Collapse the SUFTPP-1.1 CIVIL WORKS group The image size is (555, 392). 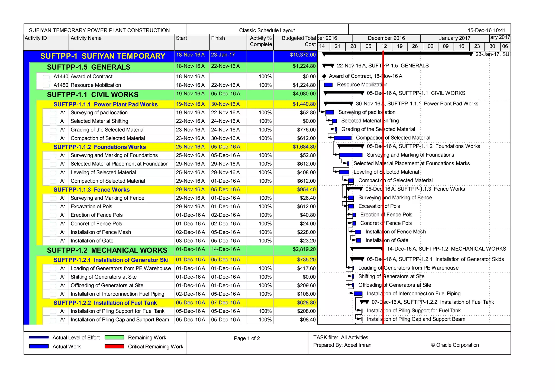click(93, 95)
